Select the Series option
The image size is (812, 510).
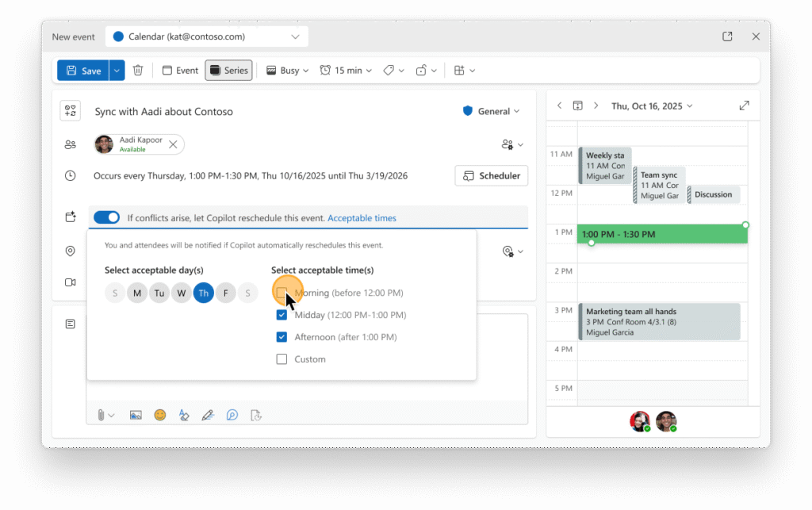(x=228, y=71)
